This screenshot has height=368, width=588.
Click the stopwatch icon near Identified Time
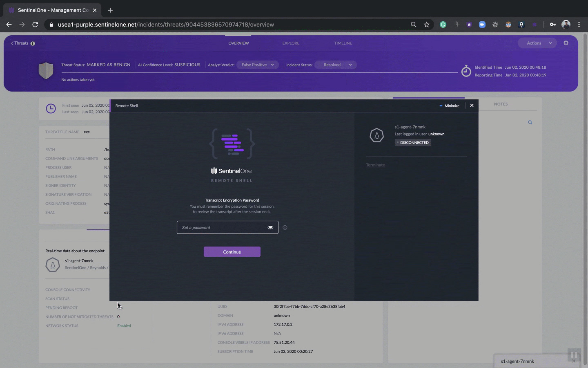click(x=466, y=71)
